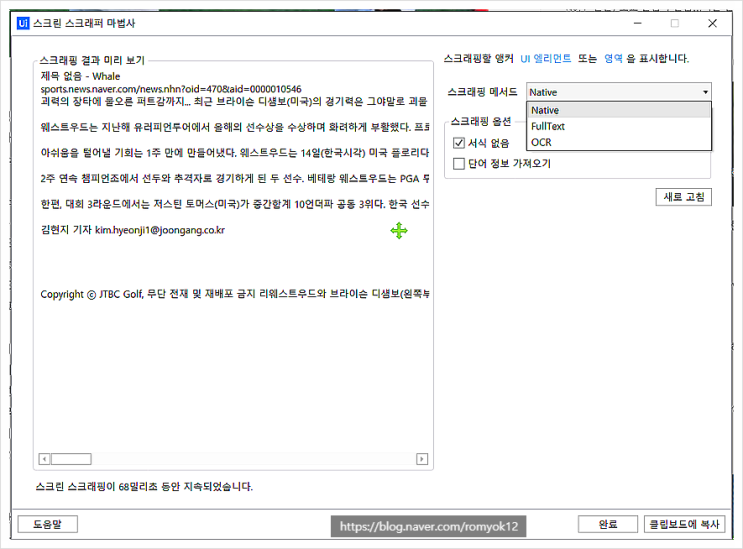Open 도움말 help button
This screenshot has height=549, width=743.
(47, 524)
